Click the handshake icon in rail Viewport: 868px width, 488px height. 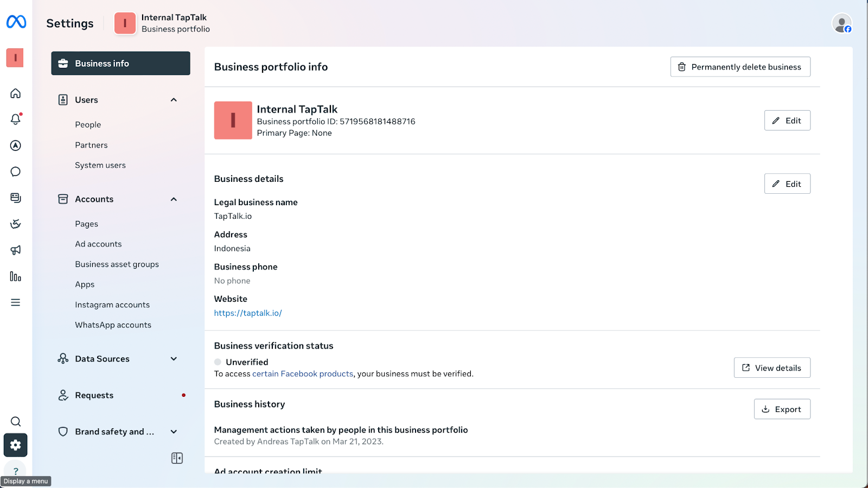pyautogui.click(x=16, y=224)
